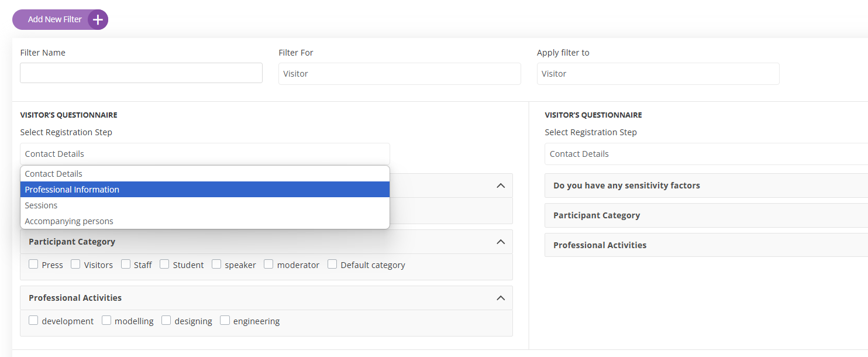Screen dimensions: 868x357
Task: Tick the Student participant category
Action: [x=164, y=265]
